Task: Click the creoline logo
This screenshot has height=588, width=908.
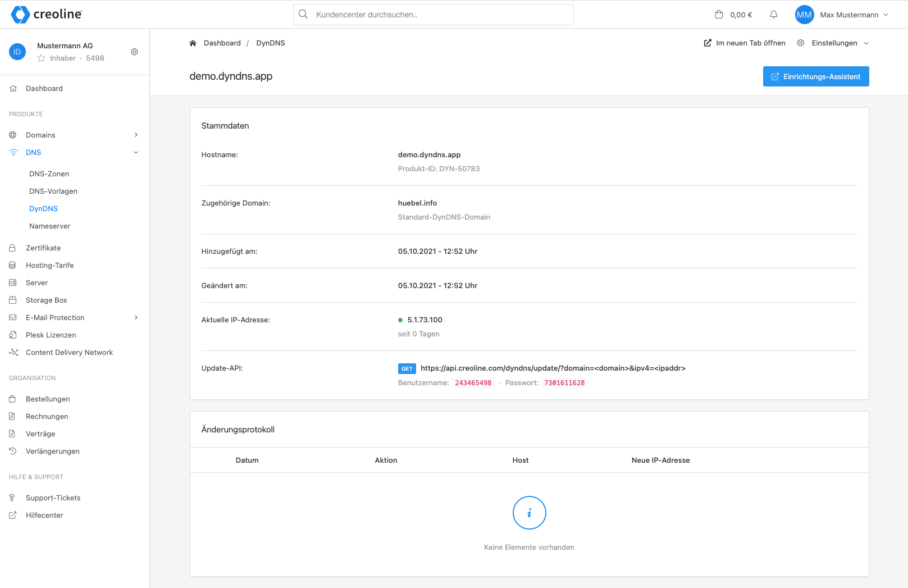Action: (47, 15)
